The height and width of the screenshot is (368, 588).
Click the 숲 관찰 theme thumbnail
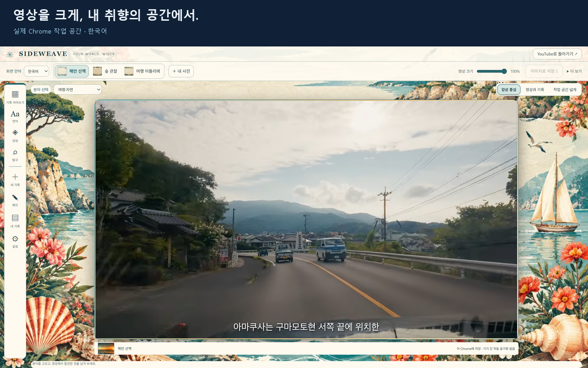point(97,71)
